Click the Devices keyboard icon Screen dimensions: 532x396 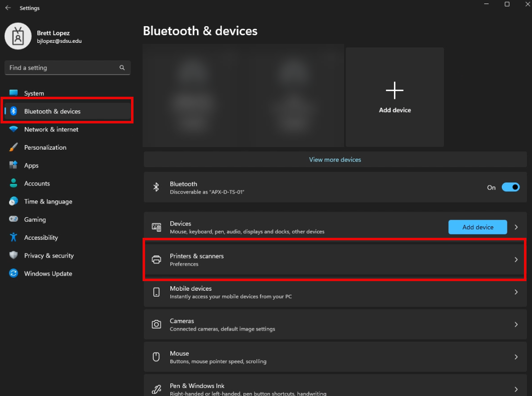[x=156, y=227]
